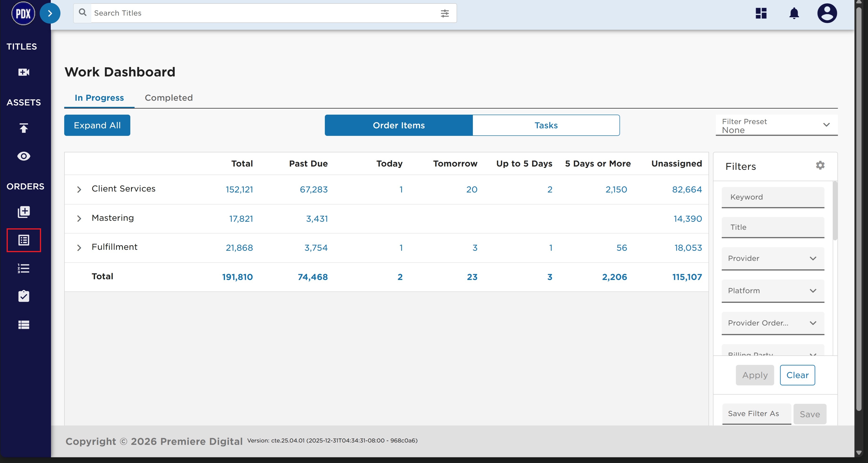The width and height of the screenshot is (868, 463).
Task: Click the version text in footer
Action: coord(332,441)
